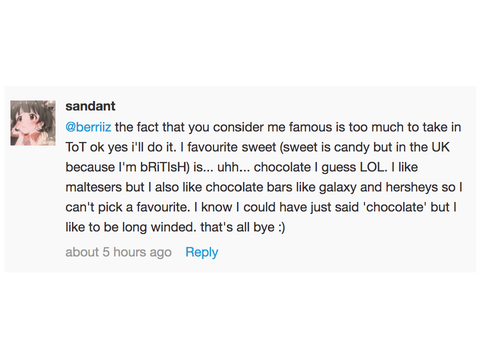Click the word 'maltesers' in the comment
480x360 pixels.
(94, 187)
